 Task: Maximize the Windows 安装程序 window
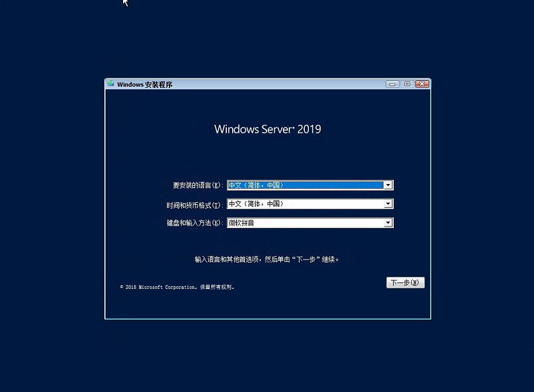click(407, 84)
